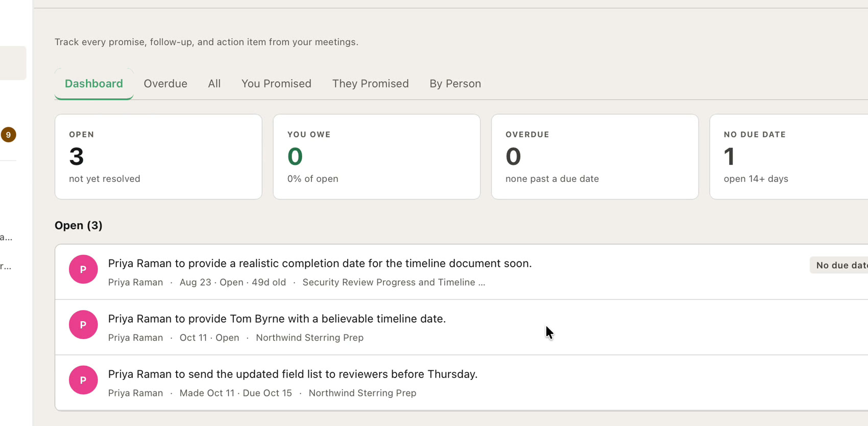The width and height of the screenshot is (868, 426).
Task: Open the Overdue stat card
Action: tap(595, 157)
